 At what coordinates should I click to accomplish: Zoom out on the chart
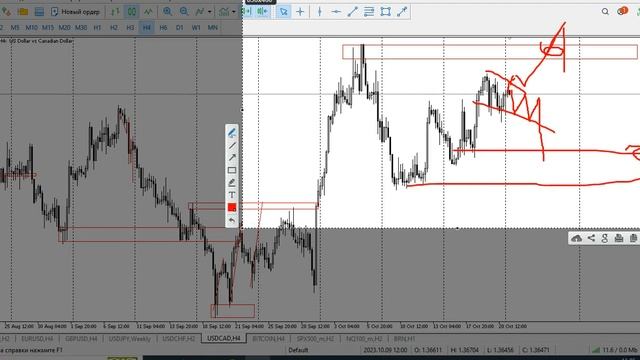pyautogui.click(x=184, y=12)
